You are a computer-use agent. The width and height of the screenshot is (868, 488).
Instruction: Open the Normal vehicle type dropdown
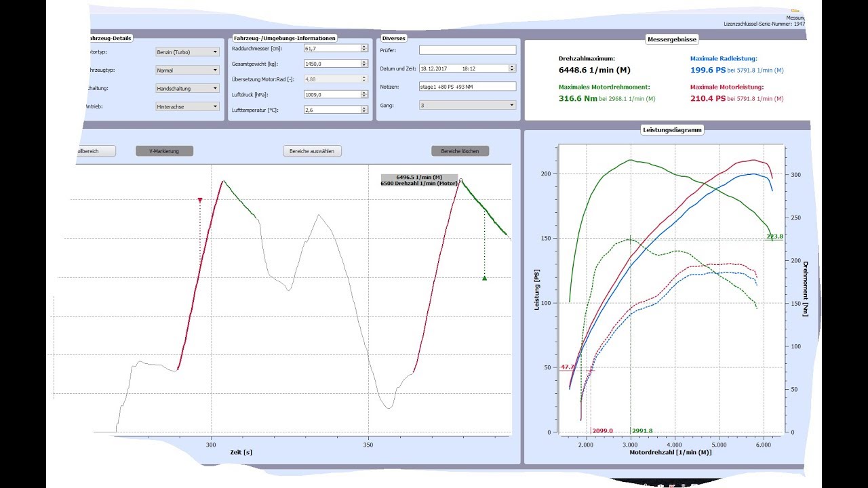click(x=186, y=70)
